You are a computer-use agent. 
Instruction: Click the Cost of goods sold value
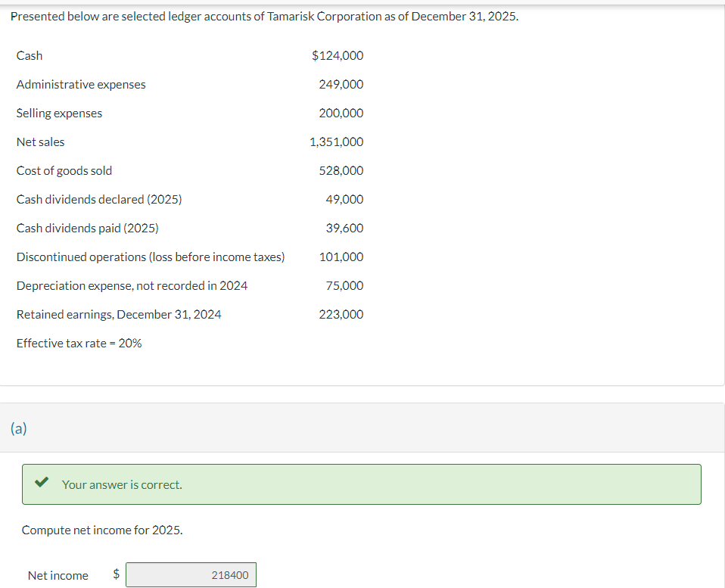341,170
